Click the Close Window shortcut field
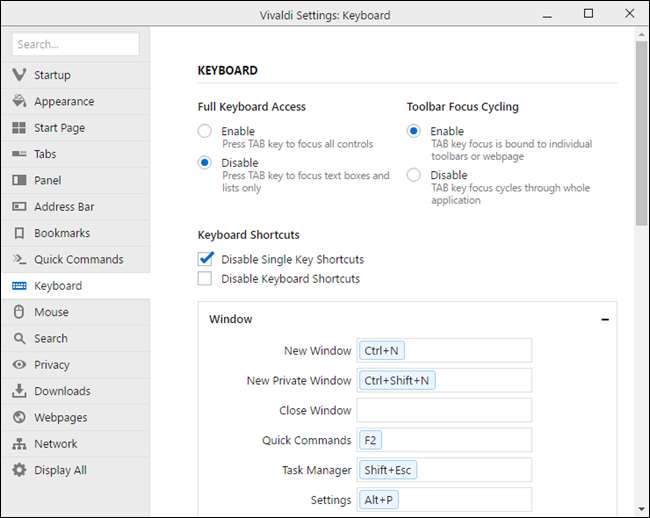 pos(443,410)
